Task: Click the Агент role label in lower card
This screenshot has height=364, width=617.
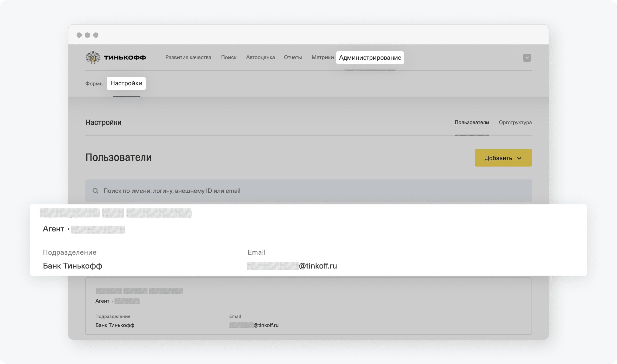Action: tap(102, 301)
